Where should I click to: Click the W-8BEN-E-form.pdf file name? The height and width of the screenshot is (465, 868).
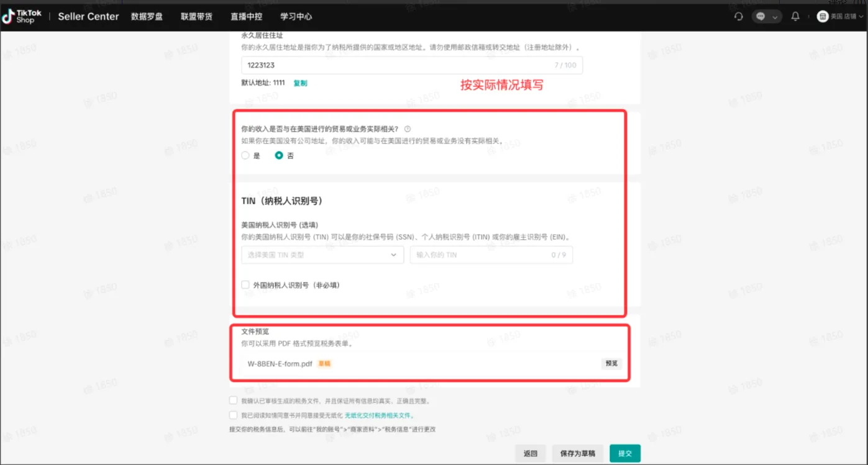[x=280, y=364]
